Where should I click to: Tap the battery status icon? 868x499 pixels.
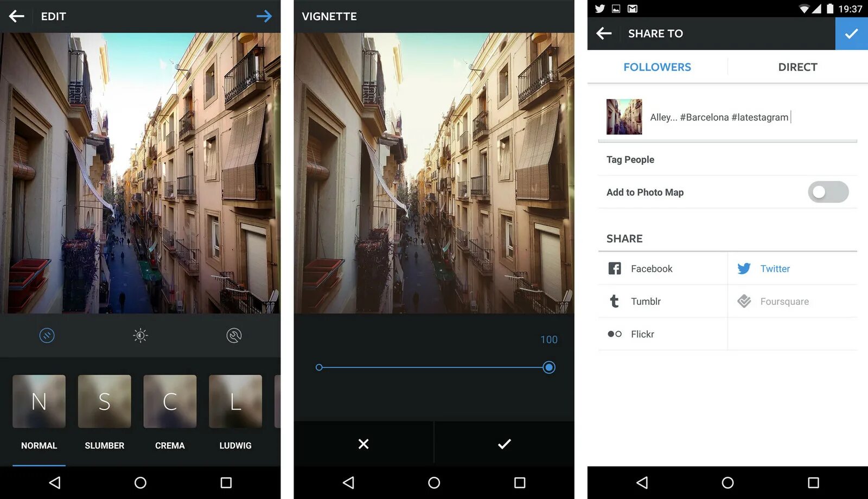[830, 9]
